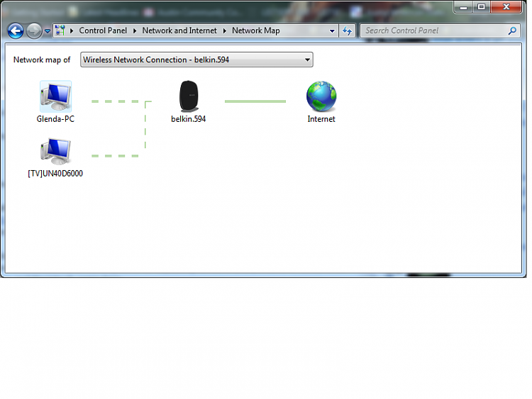Go to Control Panel breadcrumb

(x=103, y=30)
